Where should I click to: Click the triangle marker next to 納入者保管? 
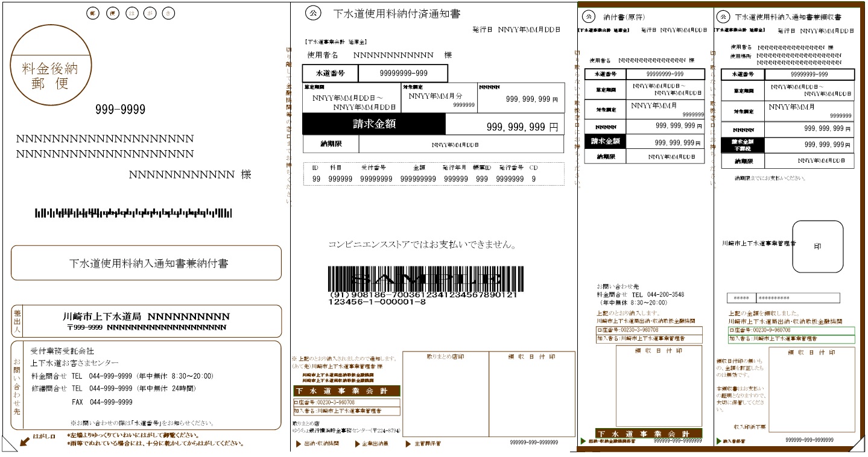click(719, 441)
